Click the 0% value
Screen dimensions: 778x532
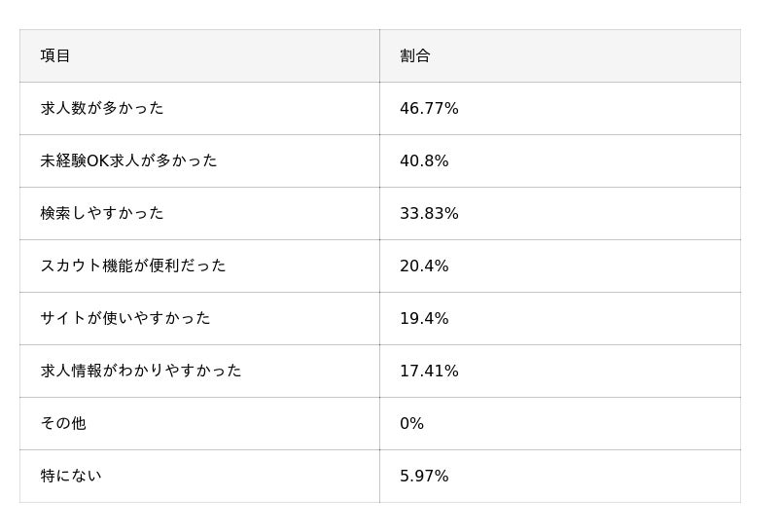(411, 424)
